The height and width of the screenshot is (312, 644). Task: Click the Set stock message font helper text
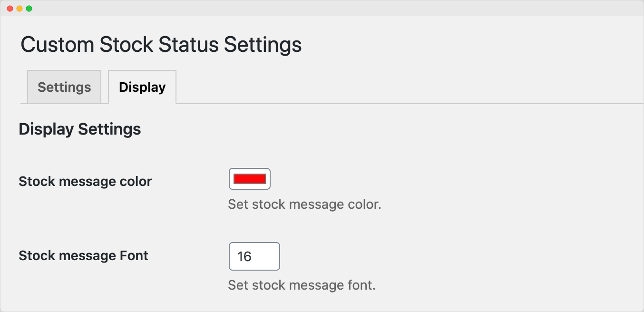tap(302, 285)
